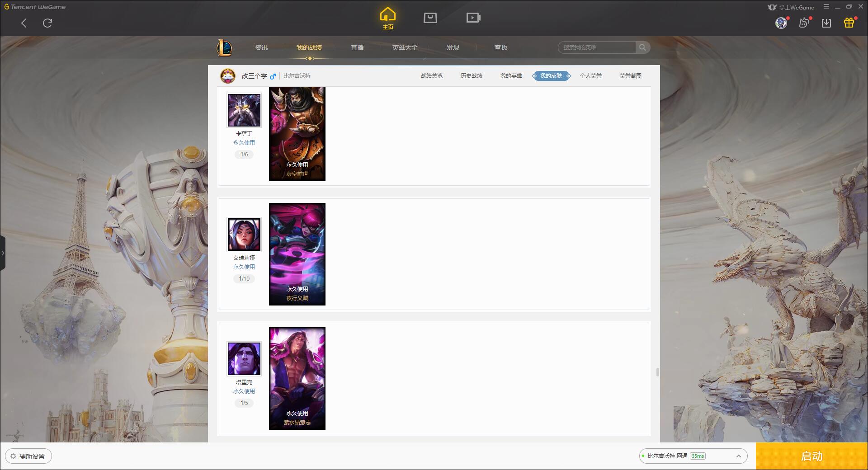Screen dimensions: 868x470
Task: Open the 主页 home icon
Action: coord(388,19)
